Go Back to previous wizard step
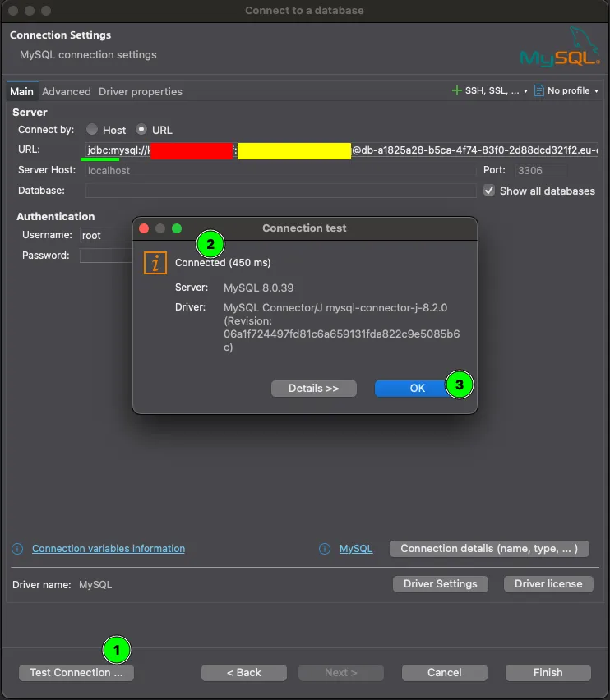 (x=244, y=672)
